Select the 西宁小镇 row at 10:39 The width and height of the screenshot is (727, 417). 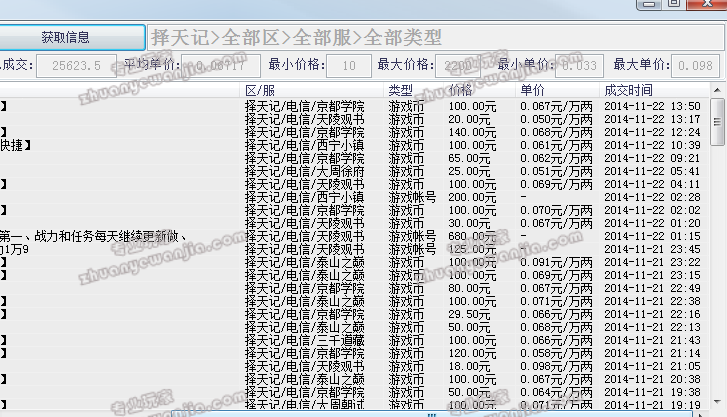[355, 145]
